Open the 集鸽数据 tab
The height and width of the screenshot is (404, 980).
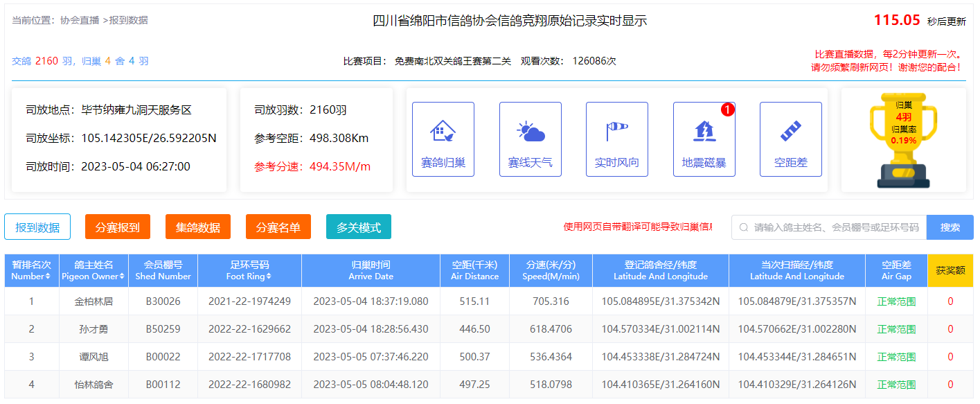pos(198,227)
